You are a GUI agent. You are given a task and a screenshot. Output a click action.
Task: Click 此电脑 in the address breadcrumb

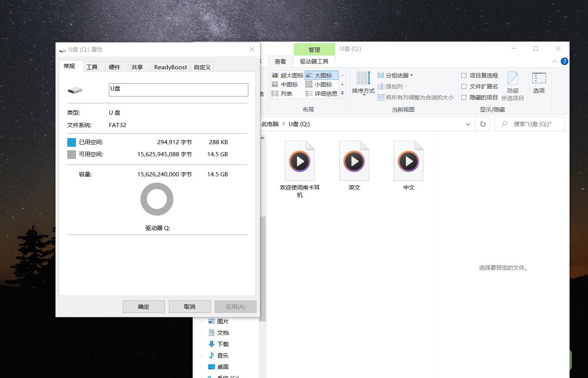270,124
